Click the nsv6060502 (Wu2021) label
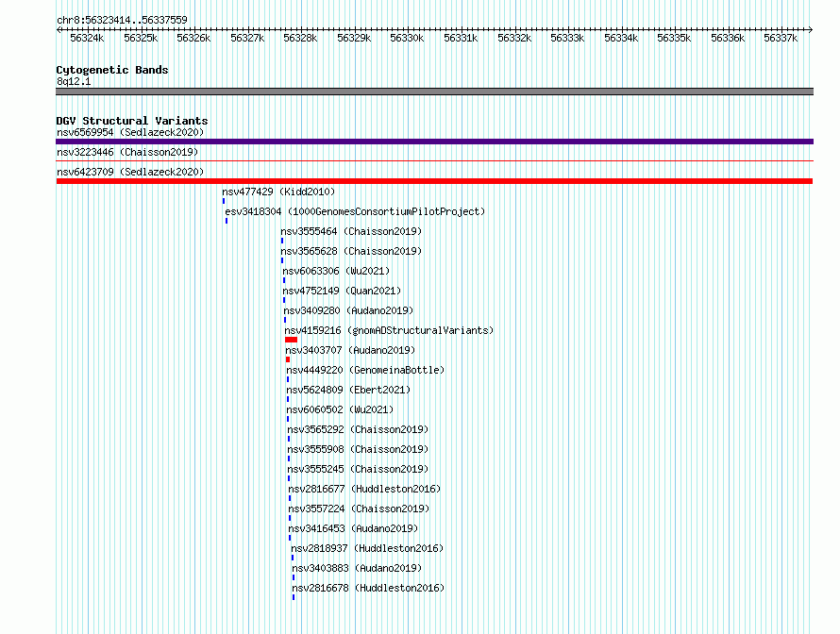The height and width of the screenshot is (634, 840). [x=340, y=409]
